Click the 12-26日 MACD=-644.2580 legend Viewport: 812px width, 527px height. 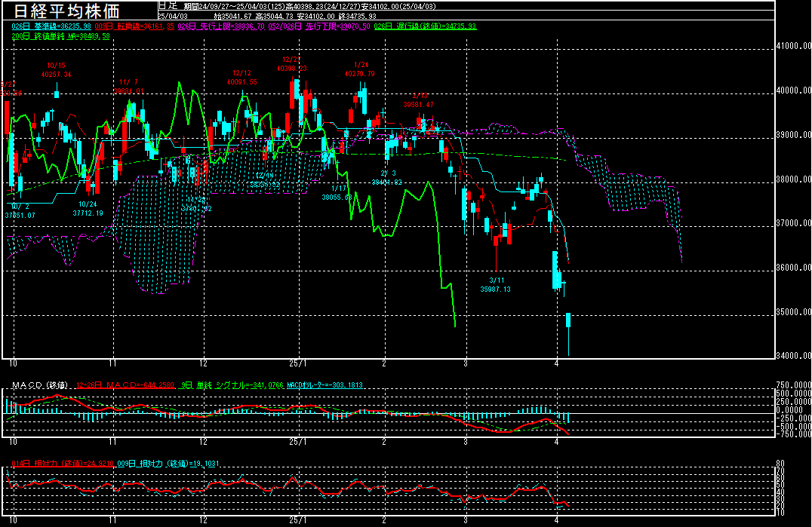[x=125, y=385]
